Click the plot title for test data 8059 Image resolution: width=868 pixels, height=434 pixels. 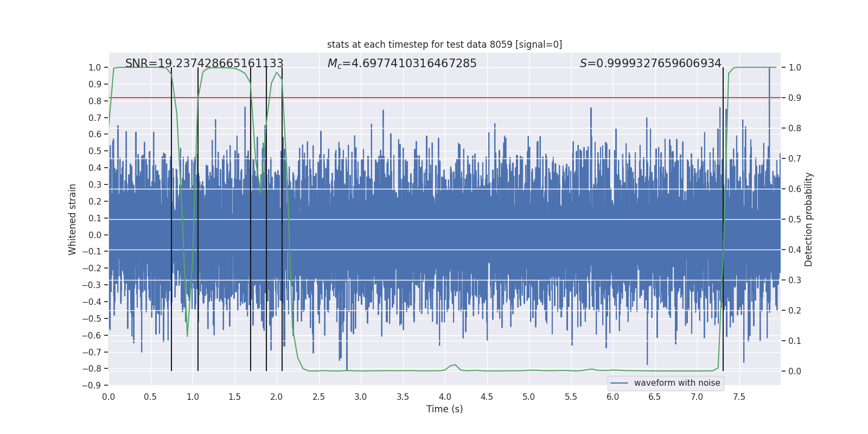444,44
